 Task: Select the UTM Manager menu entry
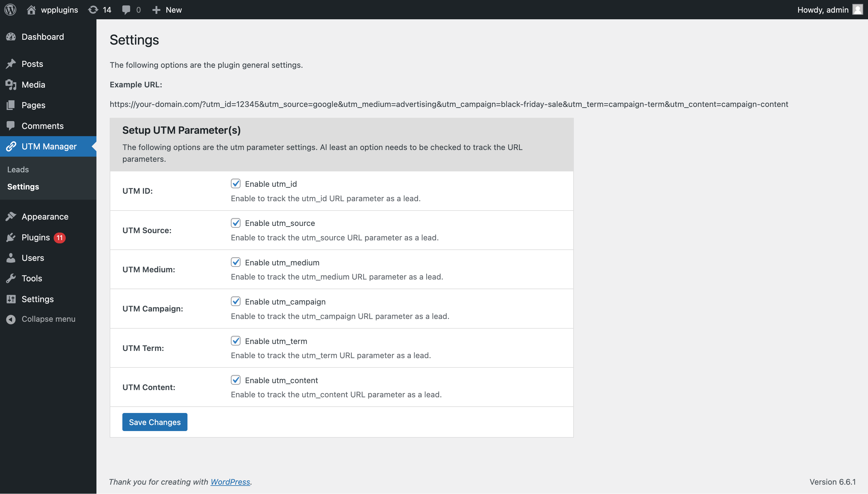49,145
